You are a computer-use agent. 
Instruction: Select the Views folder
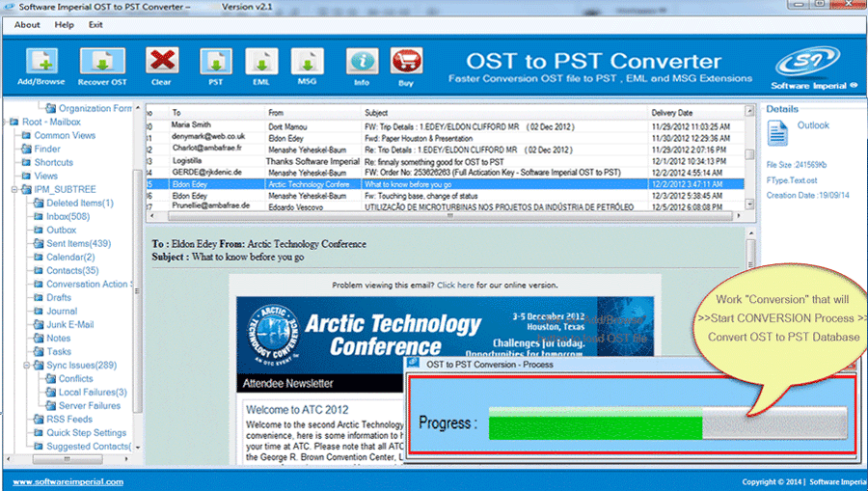point(46,176)
